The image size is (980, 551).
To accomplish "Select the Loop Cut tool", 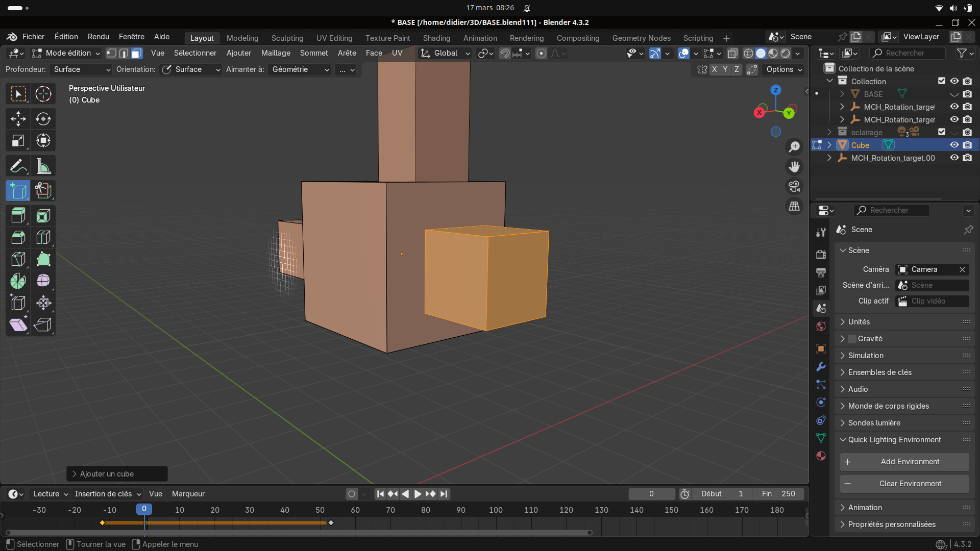I will click(43, 238).
